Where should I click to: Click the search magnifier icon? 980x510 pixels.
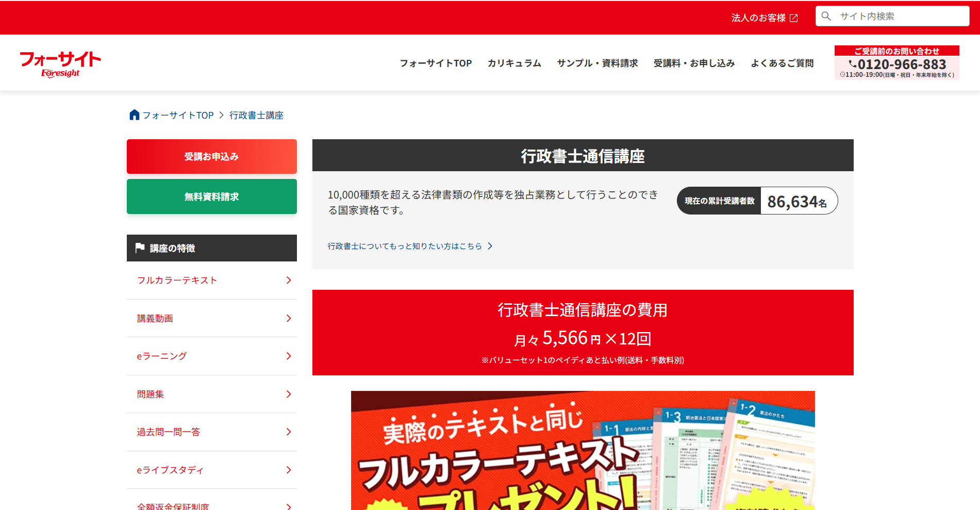826,17
